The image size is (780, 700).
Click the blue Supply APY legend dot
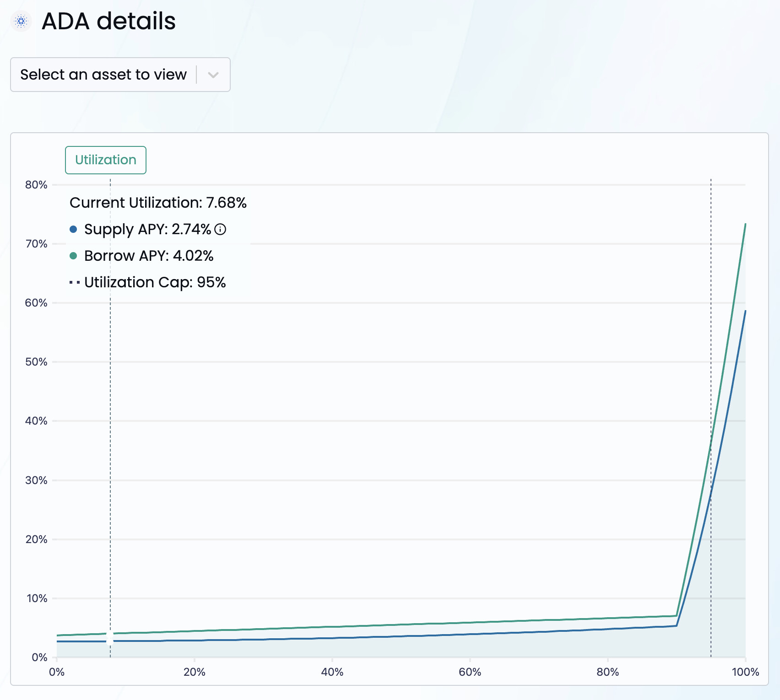[x=73, y=229]
